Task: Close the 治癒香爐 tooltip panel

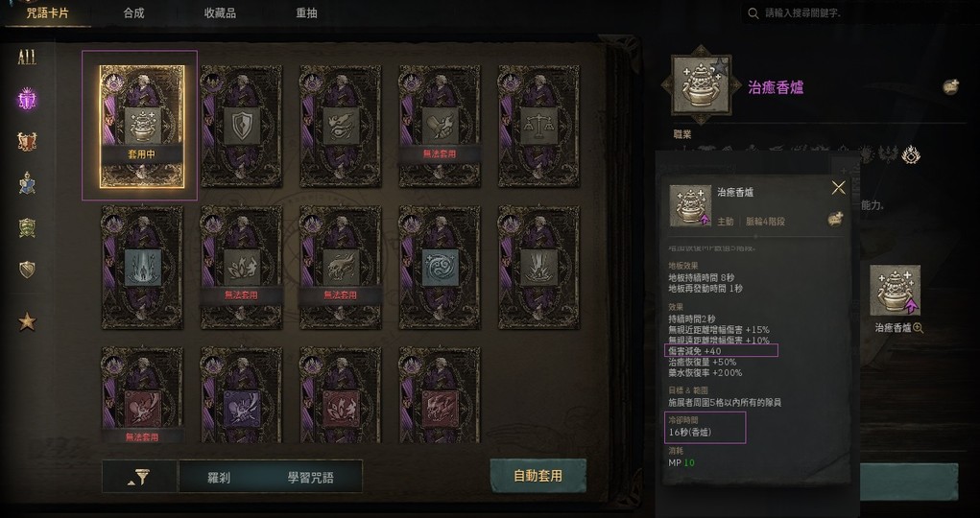Action: point(839,187)
